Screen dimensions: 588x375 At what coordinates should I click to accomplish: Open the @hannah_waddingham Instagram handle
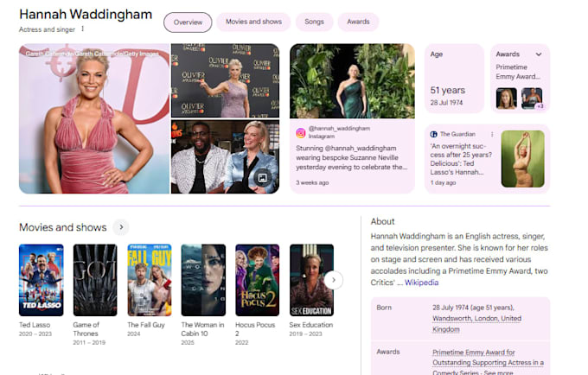pos(339,128)
